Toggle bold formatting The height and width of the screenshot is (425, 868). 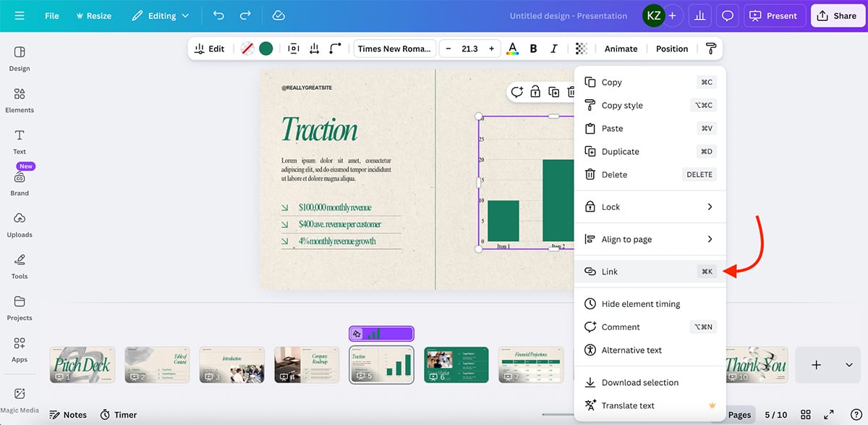533,48
